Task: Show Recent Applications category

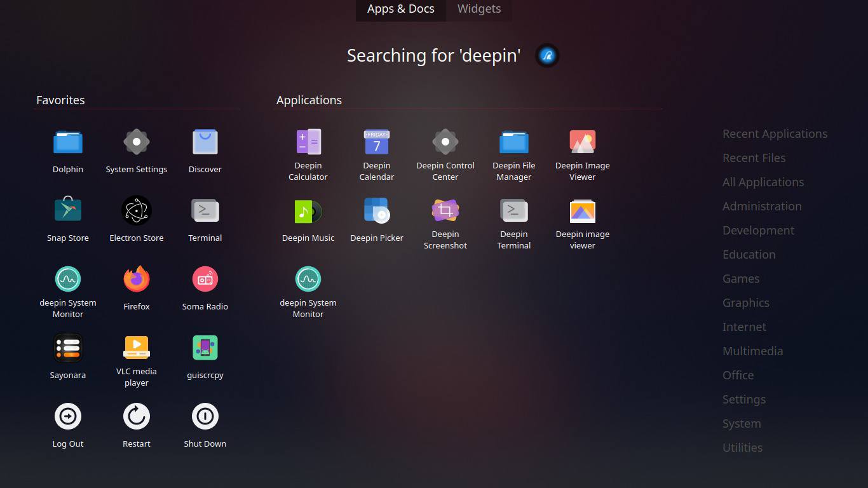Action: pyautogui.click(x=775, y=133)
